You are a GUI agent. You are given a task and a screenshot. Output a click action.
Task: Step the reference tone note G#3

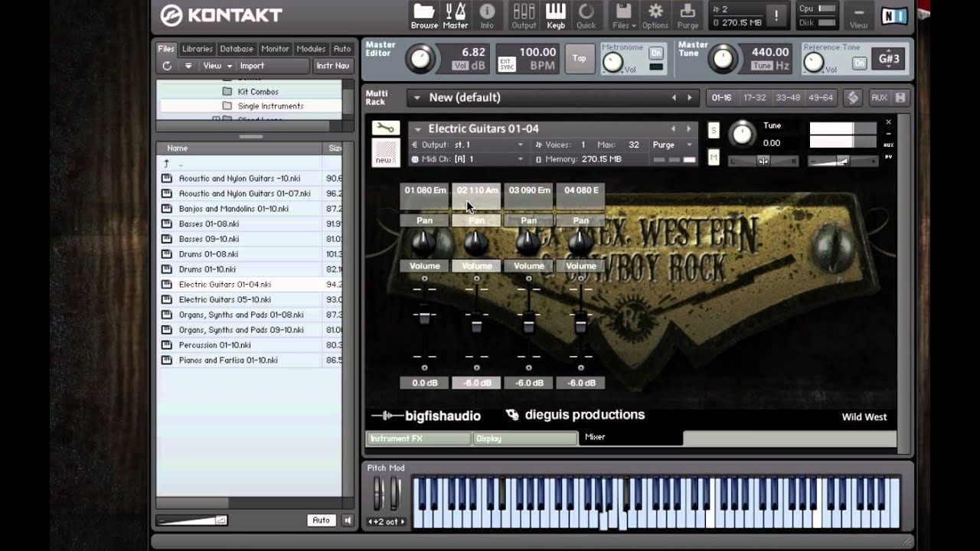(889, 59)
